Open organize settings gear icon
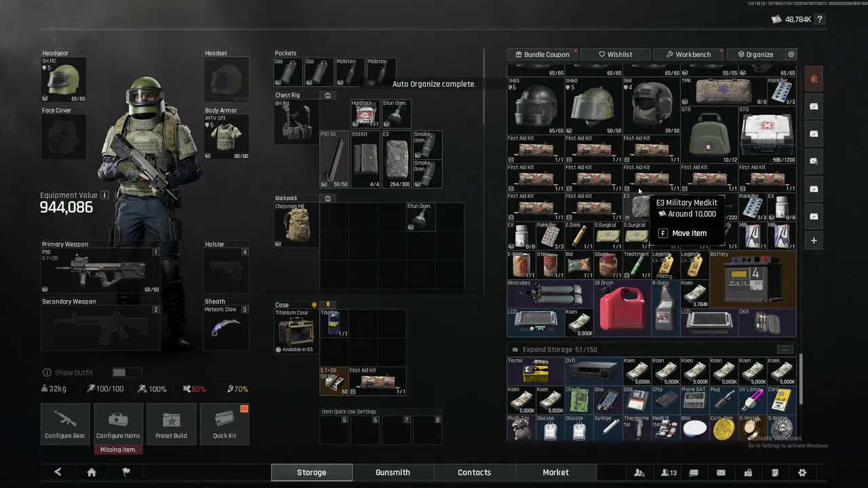This screenshot has width=868, height=488. pos(791,54)
